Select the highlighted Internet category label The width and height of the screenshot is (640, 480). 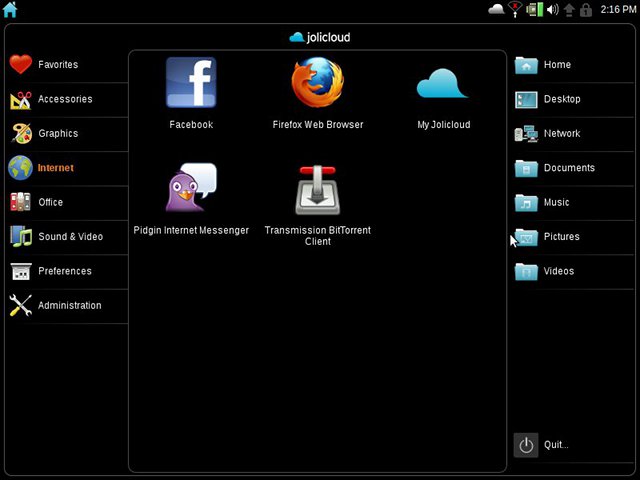(56, 168)
